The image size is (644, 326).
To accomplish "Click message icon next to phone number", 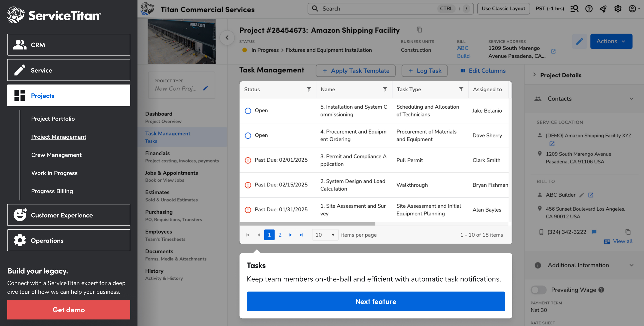I will click(594, 232).
